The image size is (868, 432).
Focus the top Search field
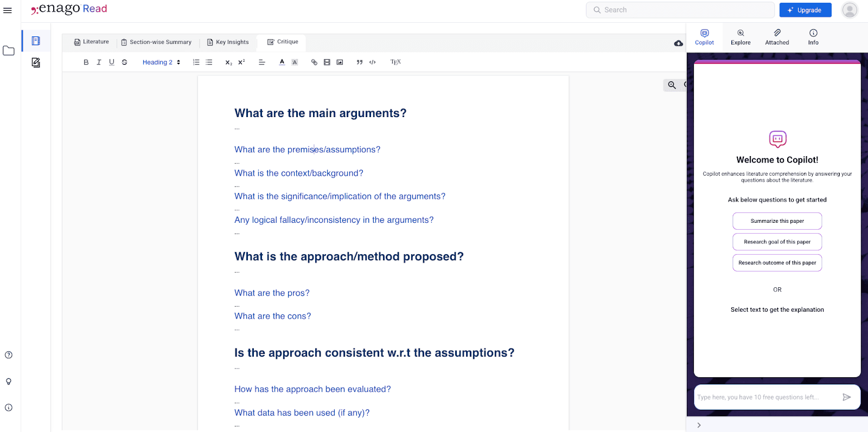(680, 10)
